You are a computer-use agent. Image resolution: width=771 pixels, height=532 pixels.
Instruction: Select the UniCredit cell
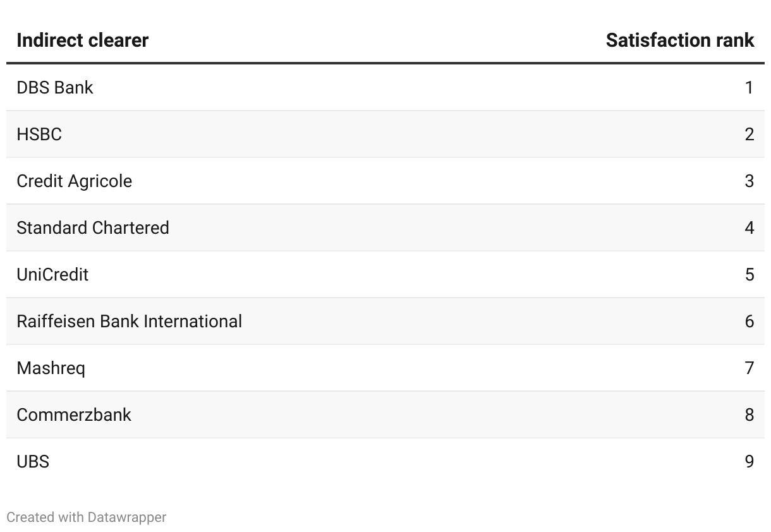(x=52, y=274)
